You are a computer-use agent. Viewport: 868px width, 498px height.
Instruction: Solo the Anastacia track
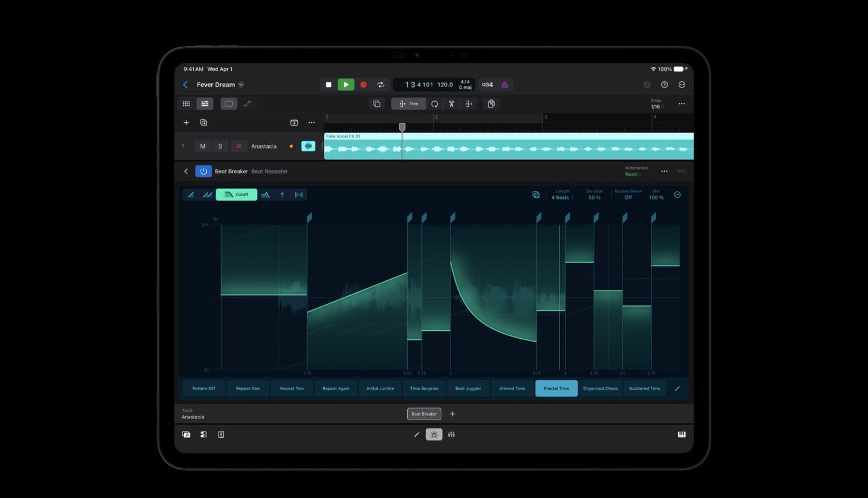coord(220,146)
